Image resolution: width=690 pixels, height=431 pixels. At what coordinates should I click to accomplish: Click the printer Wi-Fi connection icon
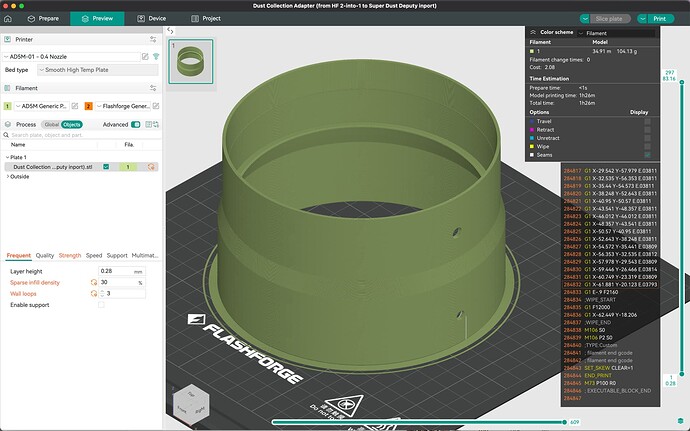pyautogui.click(x=156, y=57)
